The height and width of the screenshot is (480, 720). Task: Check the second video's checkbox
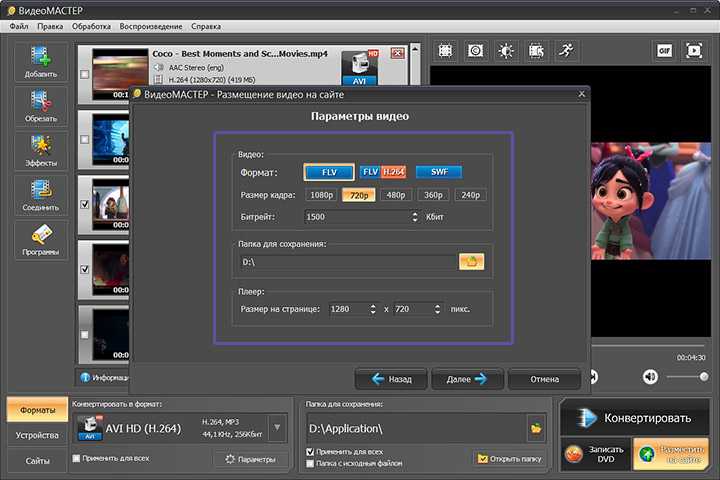coord(84,139)
